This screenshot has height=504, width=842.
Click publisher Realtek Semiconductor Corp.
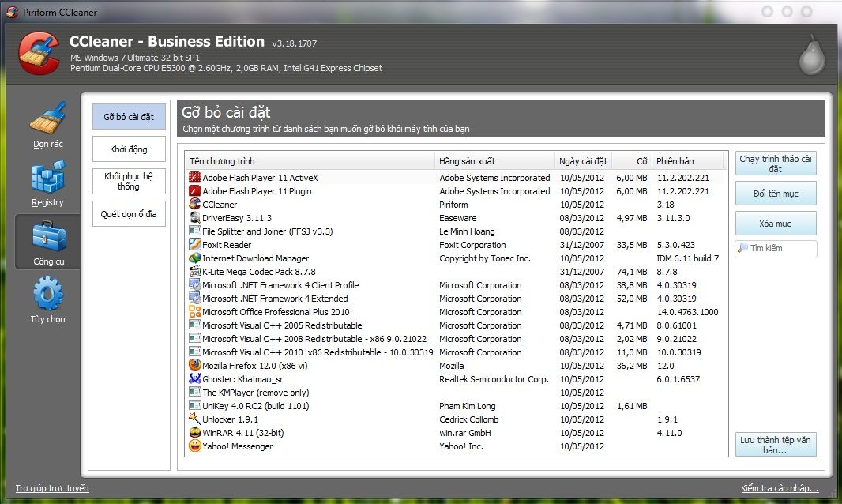(x=494, y=379)
